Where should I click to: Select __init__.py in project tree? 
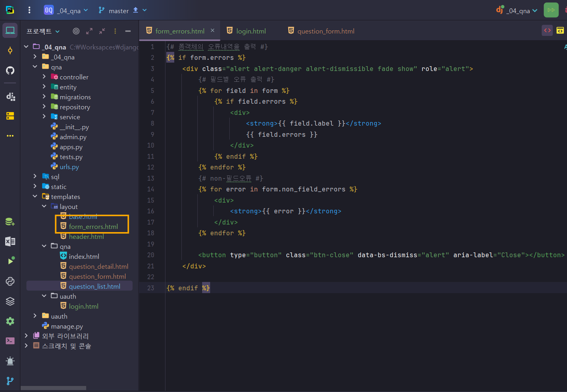tap(74, 127)
